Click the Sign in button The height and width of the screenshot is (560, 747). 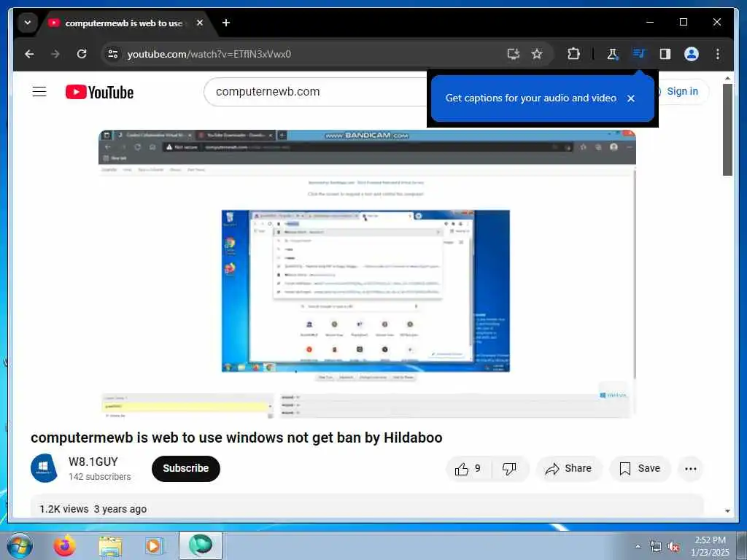682,91
